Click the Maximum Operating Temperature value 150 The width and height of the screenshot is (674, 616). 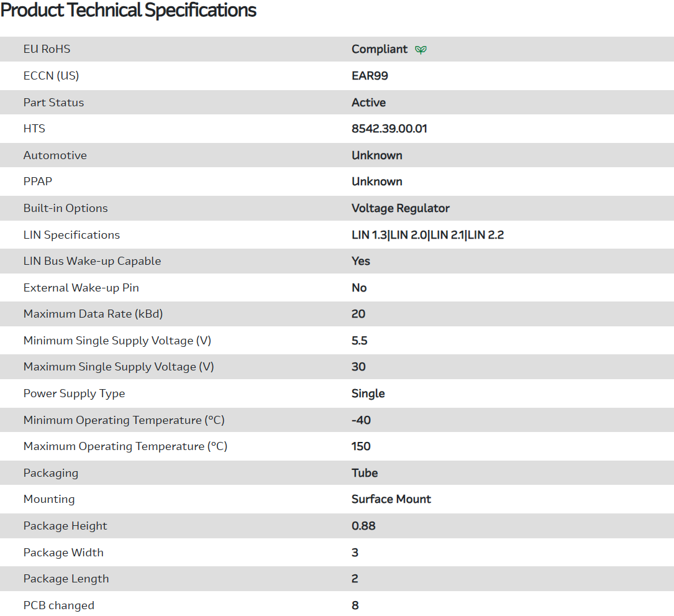(360, 446)
